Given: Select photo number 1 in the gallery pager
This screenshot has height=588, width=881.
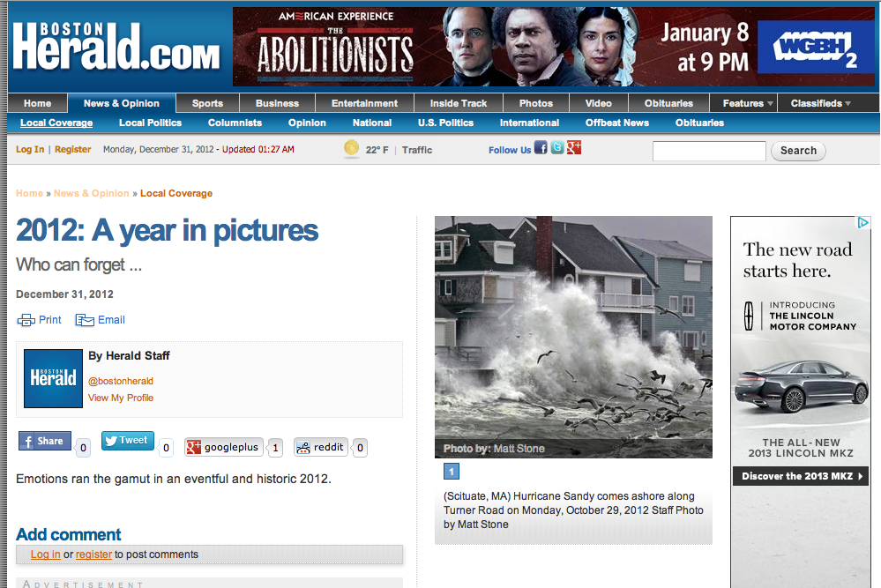Looking at the screenshot, I should coord(451,472).
